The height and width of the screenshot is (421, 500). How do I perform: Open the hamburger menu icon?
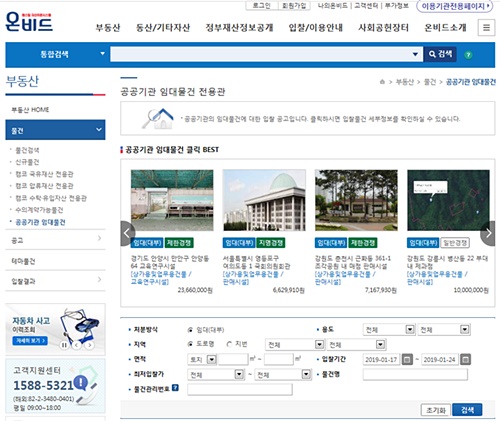point(486,28)
